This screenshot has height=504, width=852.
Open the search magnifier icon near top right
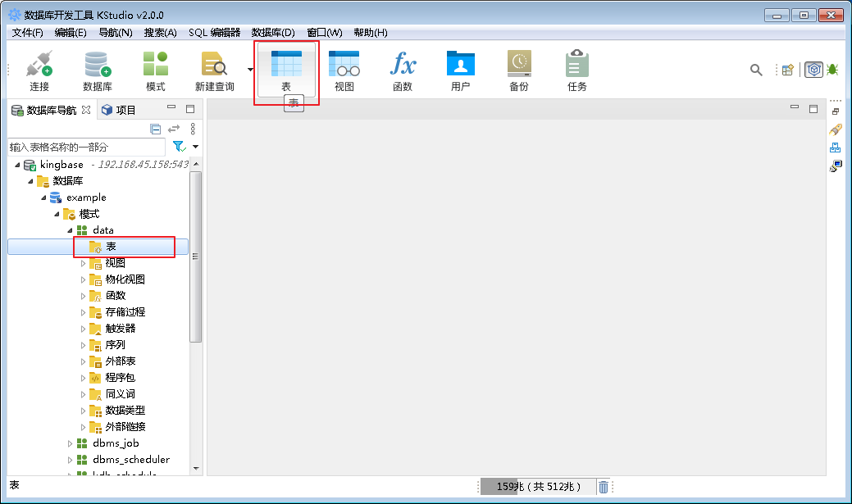coord(756,70)
